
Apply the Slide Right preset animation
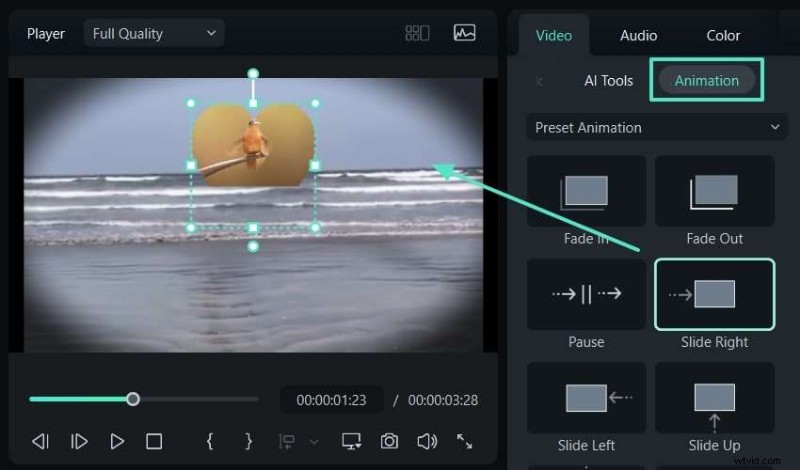tap(714, 294)
